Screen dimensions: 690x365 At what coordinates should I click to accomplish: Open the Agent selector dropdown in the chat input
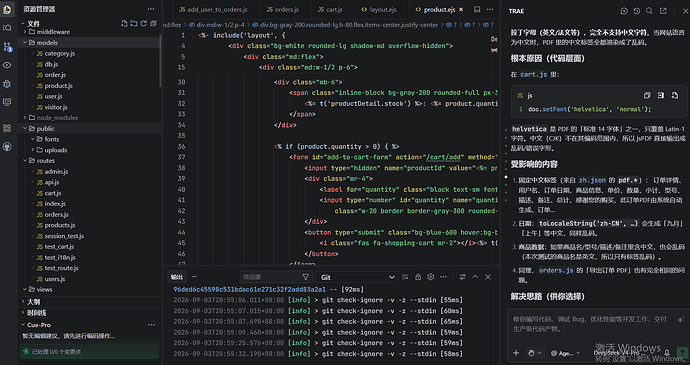pyautogui.click(x=565, y=353)
